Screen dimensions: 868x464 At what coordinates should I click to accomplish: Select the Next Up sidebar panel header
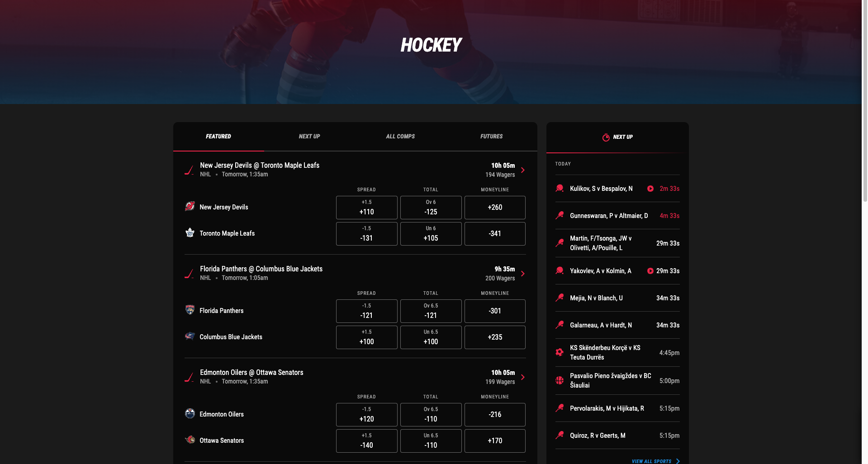click(x=617, y=137)
